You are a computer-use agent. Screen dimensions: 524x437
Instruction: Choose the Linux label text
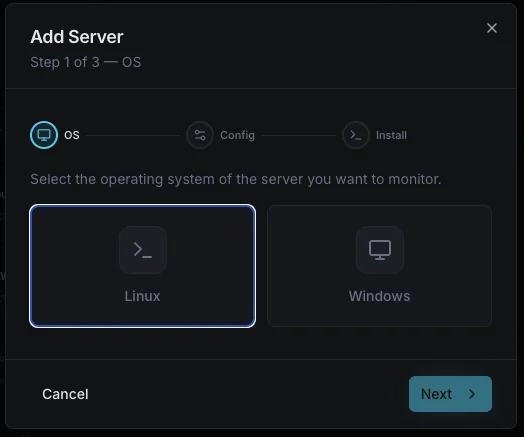coord(142,296)
